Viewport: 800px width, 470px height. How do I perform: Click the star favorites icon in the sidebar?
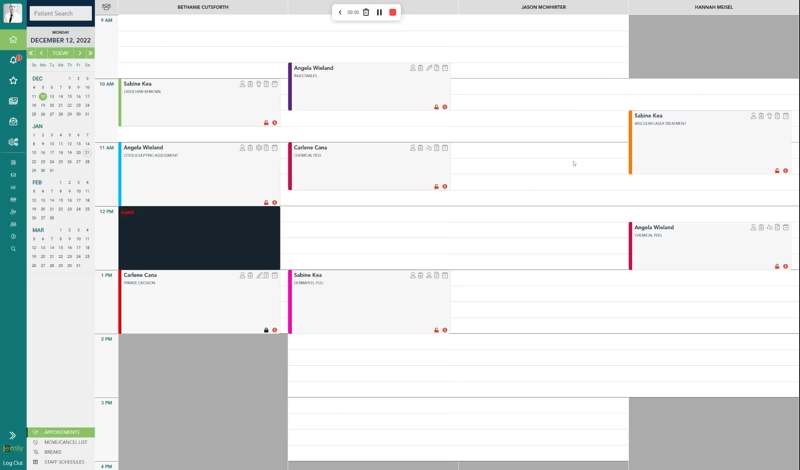[x=13, y=80]
